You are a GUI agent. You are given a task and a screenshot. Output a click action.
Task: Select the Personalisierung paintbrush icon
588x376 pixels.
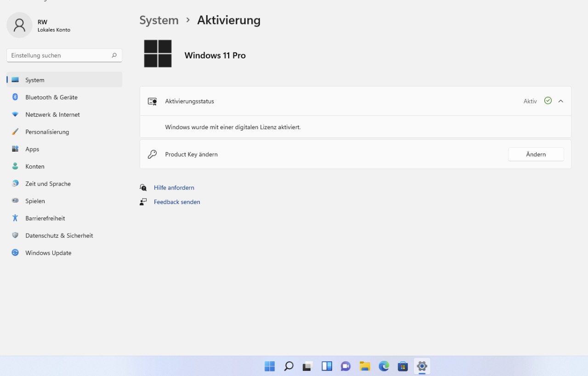(15, 132)
